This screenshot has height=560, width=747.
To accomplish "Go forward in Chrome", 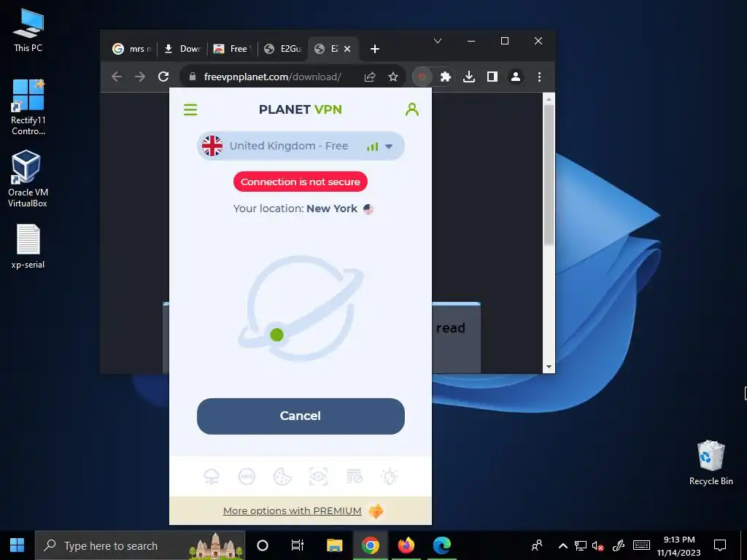I will [140, 77].
